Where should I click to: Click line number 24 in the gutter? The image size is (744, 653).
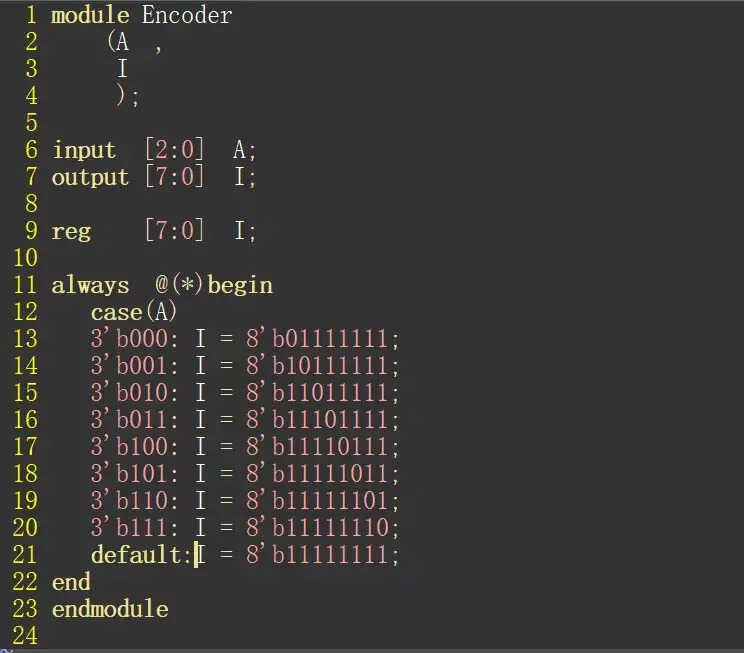[26, 636]
